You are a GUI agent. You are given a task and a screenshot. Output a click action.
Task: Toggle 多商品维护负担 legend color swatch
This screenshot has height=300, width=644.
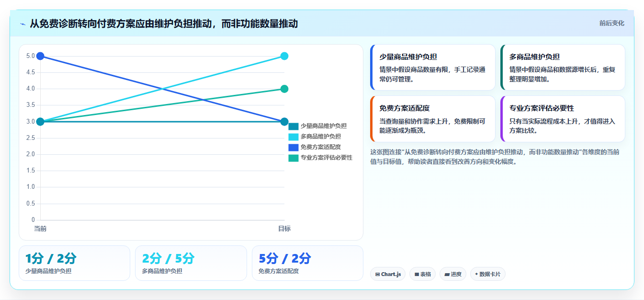click(294, 137)
